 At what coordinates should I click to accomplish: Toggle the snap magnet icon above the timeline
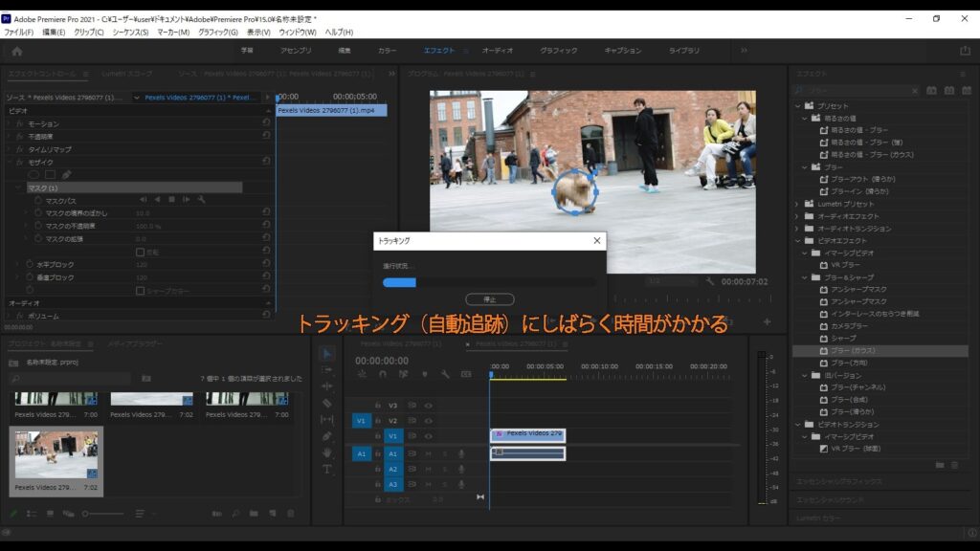click(382, 374)
